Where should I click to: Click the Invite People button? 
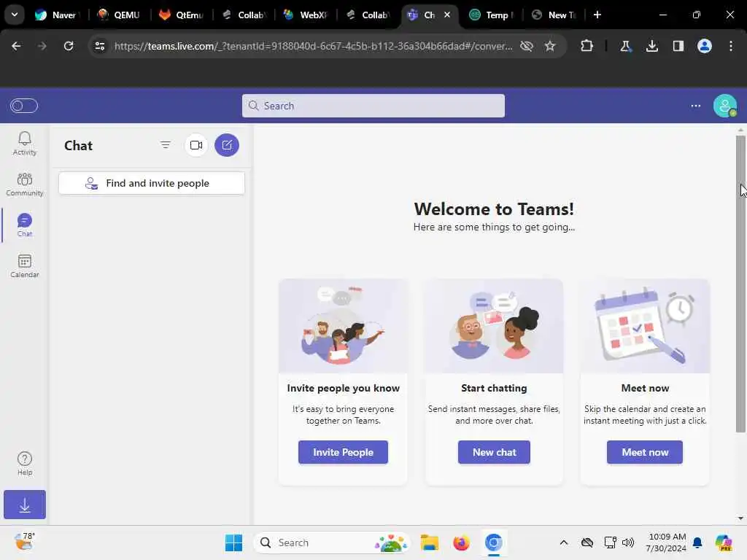343,452
